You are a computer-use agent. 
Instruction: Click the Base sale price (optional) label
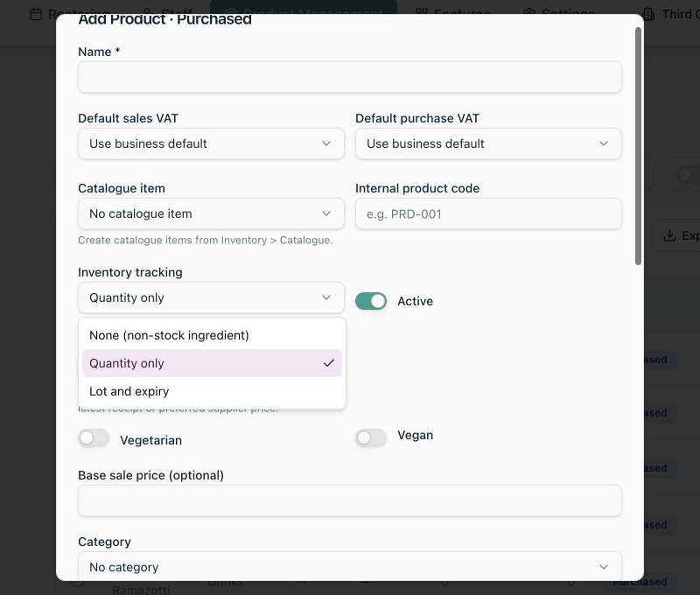(150, 475)
